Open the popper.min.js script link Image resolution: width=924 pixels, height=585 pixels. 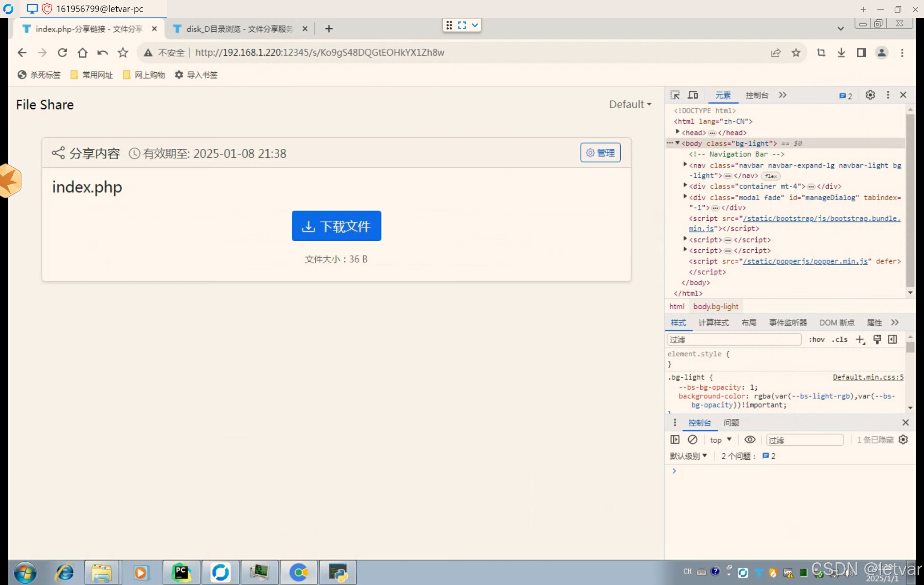coord(806,261)
